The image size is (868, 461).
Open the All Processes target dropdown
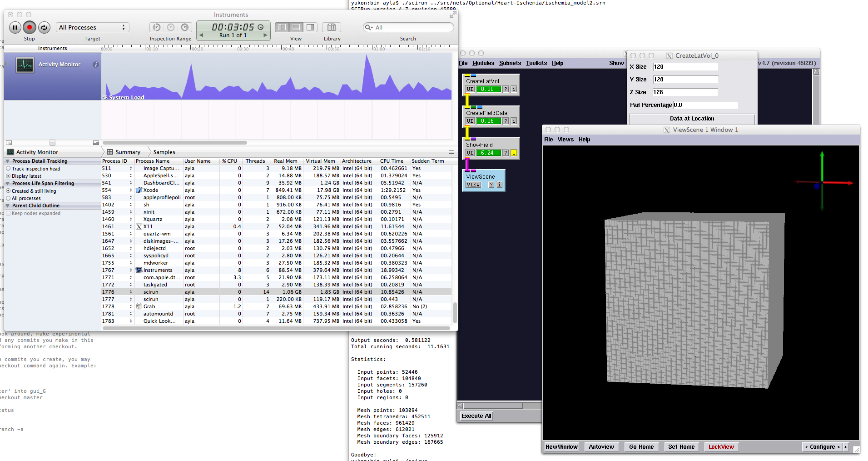click(x=93, y=27)
